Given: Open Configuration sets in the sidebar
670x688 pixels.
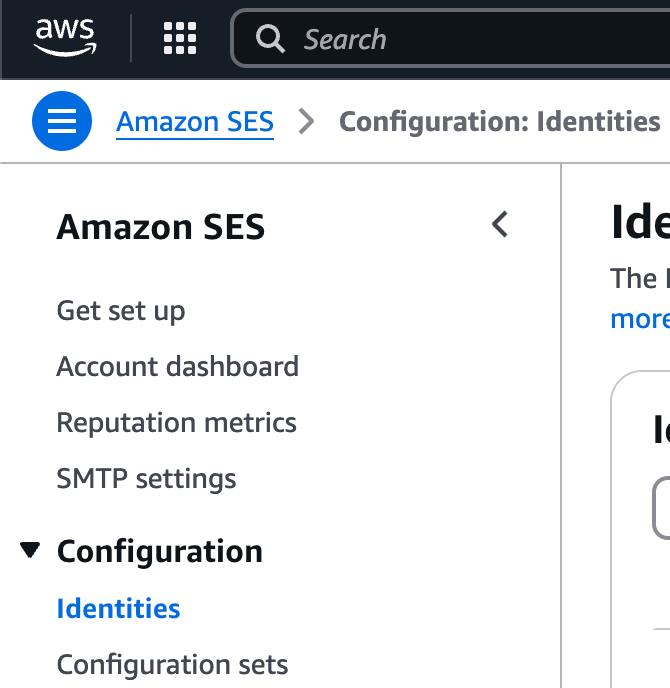Looking at the screenshot, I should point(172,665).
